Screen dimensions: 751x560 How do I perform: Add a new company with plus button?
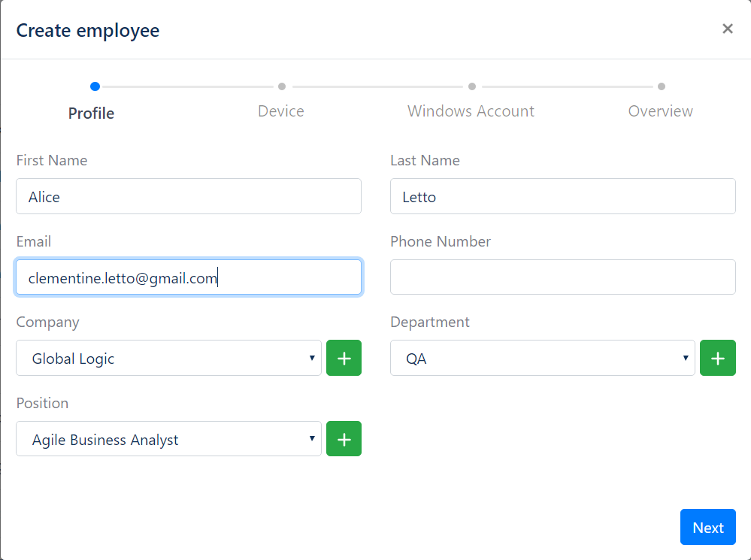point(344,358)
